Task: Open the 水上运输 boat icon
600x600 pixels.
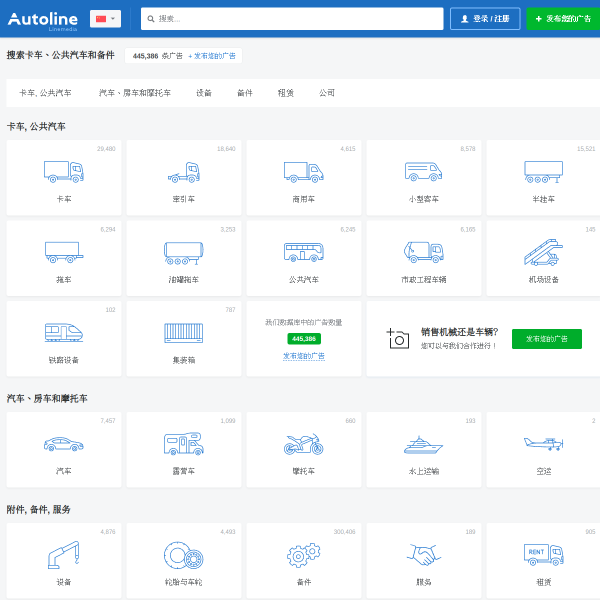Action: point(424,445)
